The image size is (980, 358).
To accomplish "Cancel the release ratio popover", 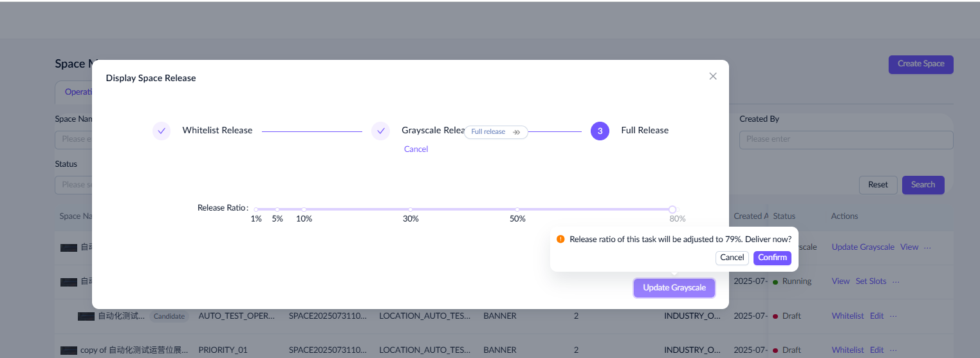I will 732,258.
